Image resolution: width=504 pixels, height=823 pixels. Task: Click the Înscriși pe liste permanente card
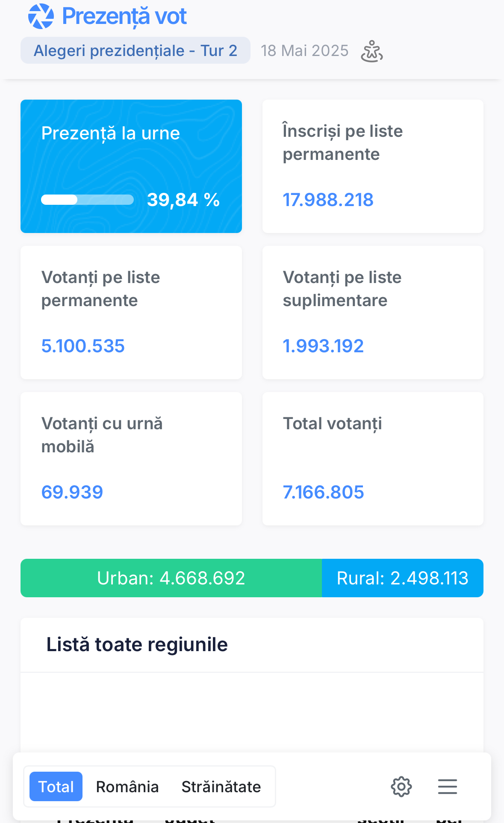[373, 166]
